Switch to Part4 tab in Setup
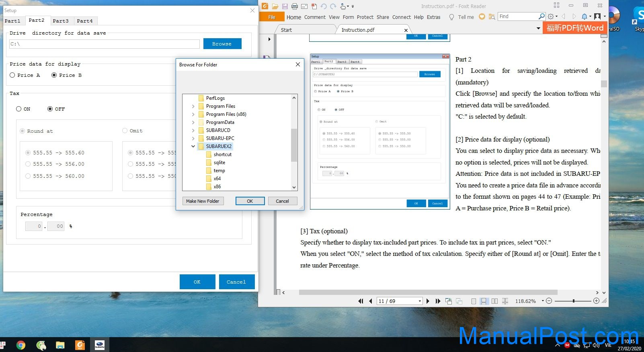Image resolution: width=644 pixels, height=352 pixels. (x=85, y=21)
